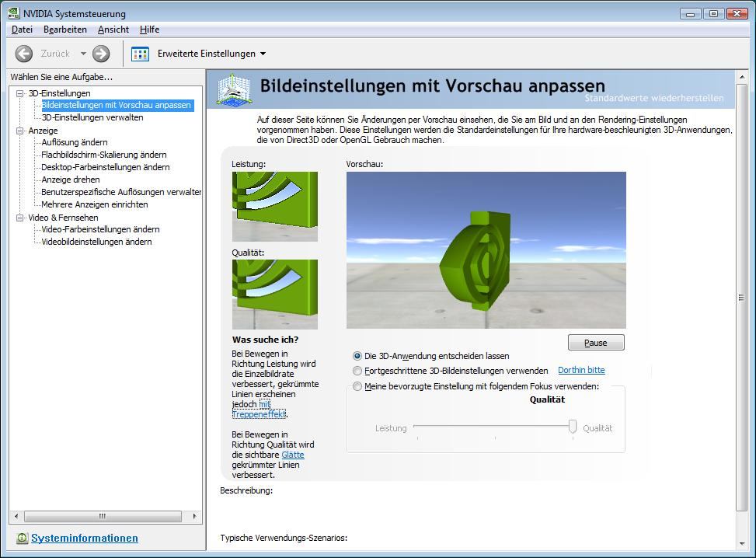
Task: Open the Hilfe menu
Action: tap(149, 30)
